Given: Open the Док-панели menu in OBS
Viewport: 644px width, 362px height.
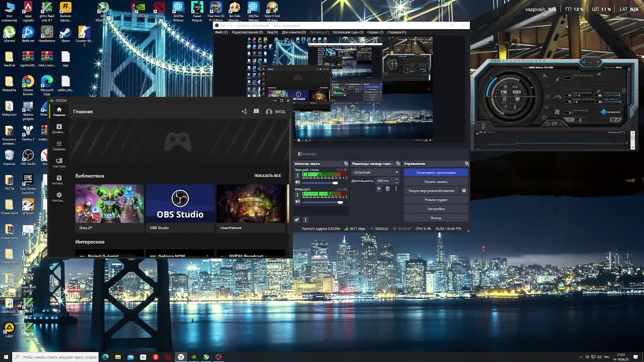Looking at the screenshot, I should tap(294, 32).
